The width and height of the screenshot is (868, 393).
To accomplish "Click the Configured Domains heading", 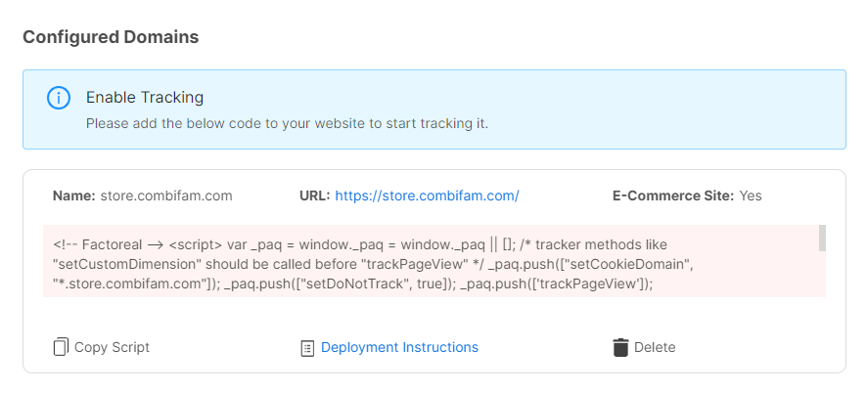I will (111, 37).
